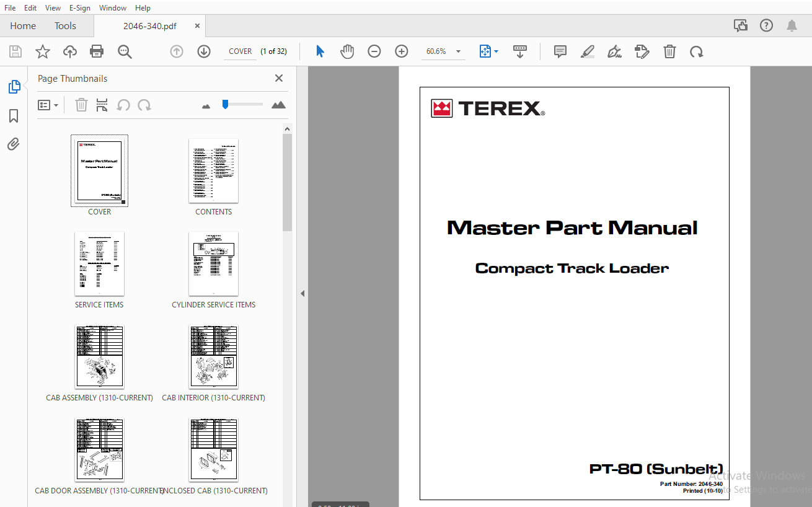Switch to the Home tab

coord(23,25)
